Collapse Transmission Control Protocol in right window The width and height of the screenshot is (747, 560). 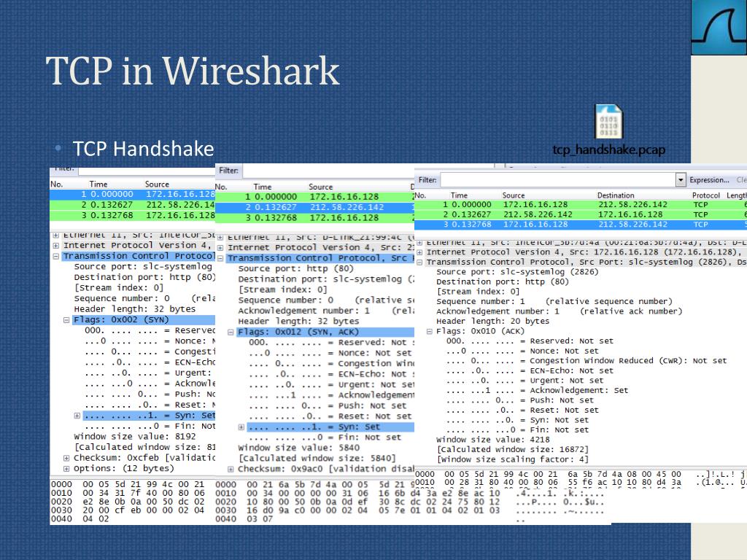(419, 262)
